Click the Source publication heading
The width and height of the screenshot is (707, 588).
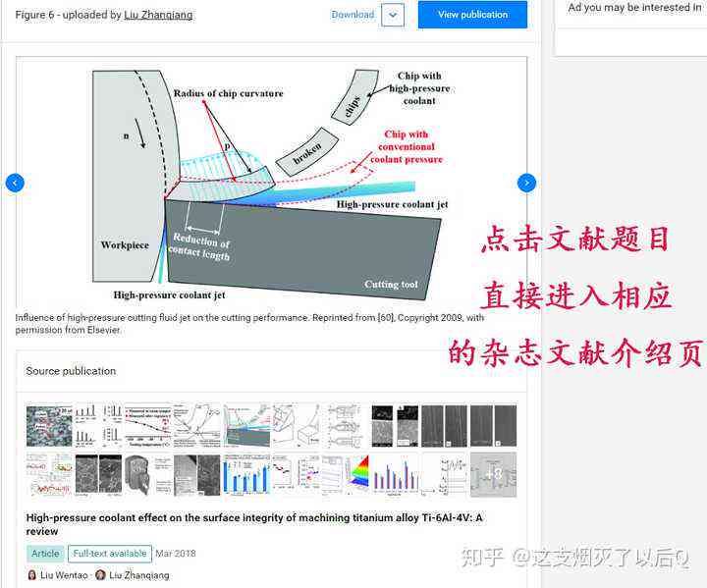pyautogui.click(x=71, y=371)
